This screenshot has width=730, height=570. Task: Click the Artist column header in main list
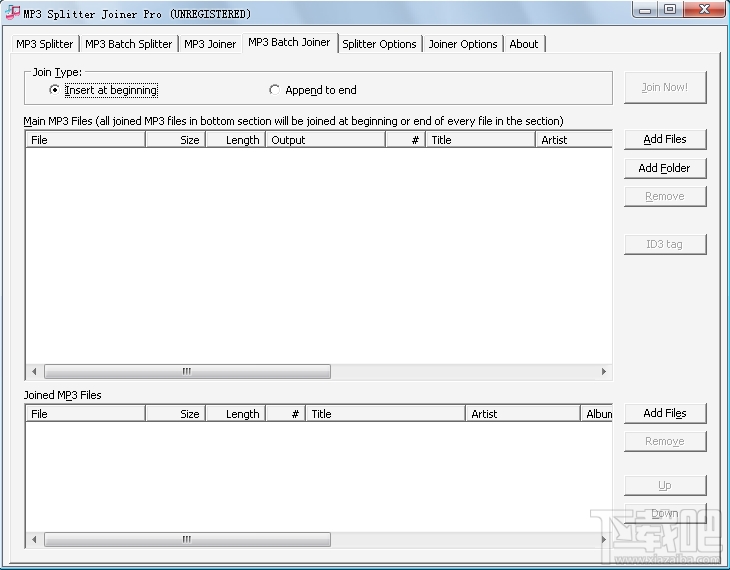click(x=574, y=140)
